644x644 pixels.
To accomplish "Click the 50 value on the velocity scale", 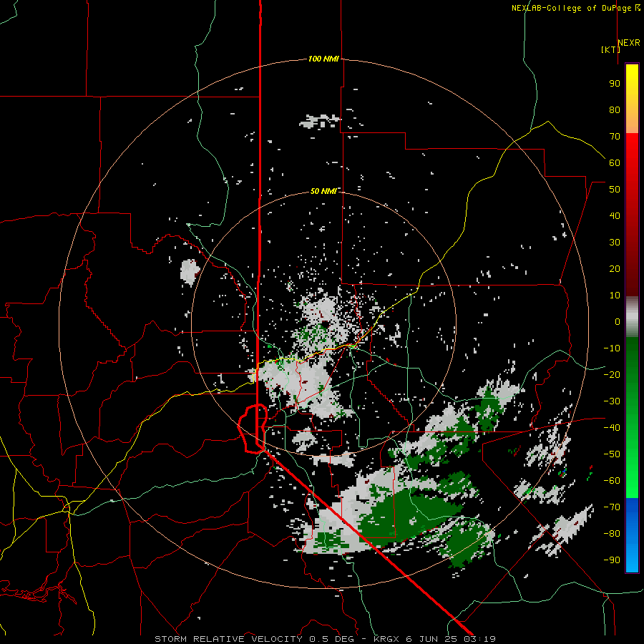I will [x=615, y=190].
